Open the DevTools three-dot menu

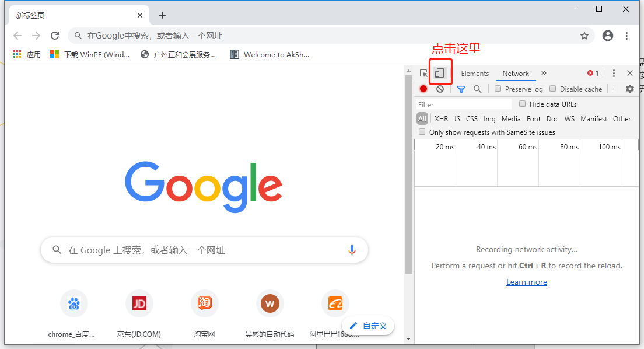click(x=614, y=72)
